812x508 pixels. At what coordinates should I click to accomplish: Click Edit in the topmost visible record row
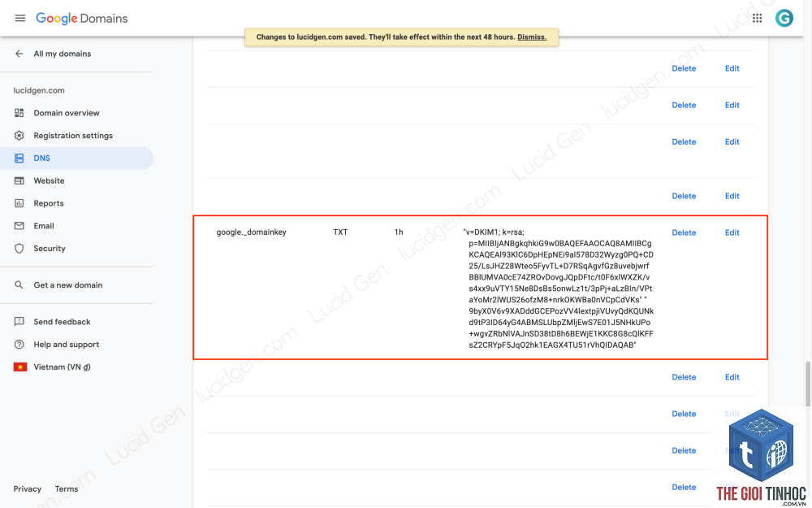pyautogui.click(x=732, y=68)
